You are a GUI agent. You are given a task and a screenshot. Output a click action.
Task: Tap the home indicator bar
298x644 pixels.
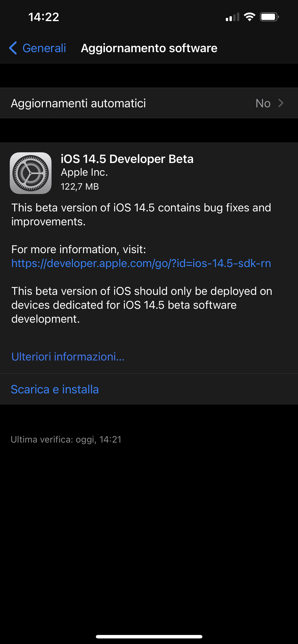(149, 637)
